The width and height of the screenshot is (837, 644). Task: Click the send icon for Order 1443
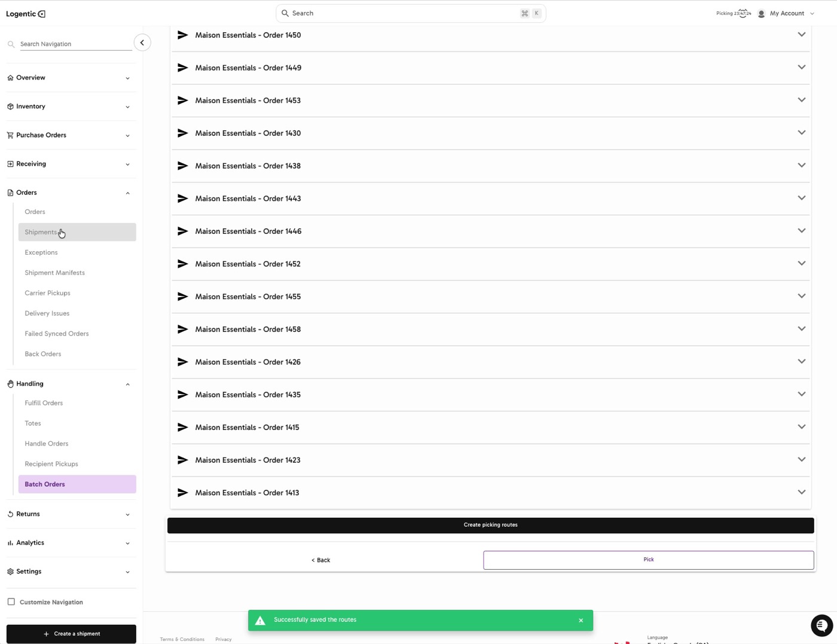point(183,199)
